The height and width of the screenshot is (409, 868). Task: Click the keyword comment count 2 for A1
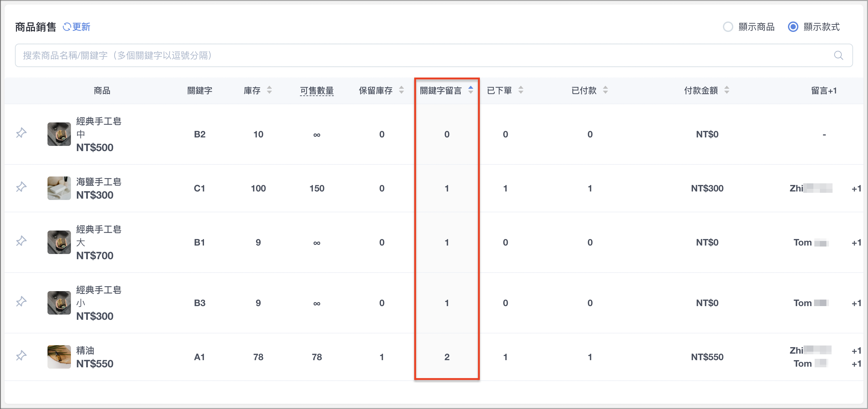pos(447,357)
